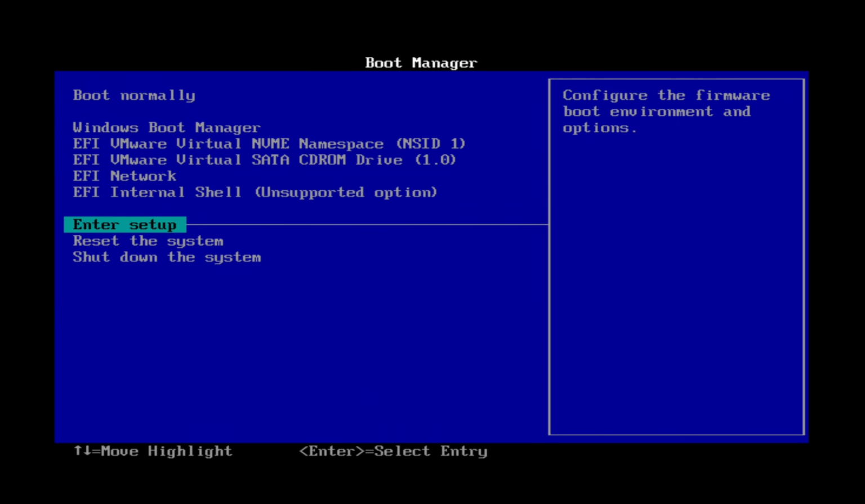
Task: Click the Boot Manager title text
Action: tap(421, 63)
